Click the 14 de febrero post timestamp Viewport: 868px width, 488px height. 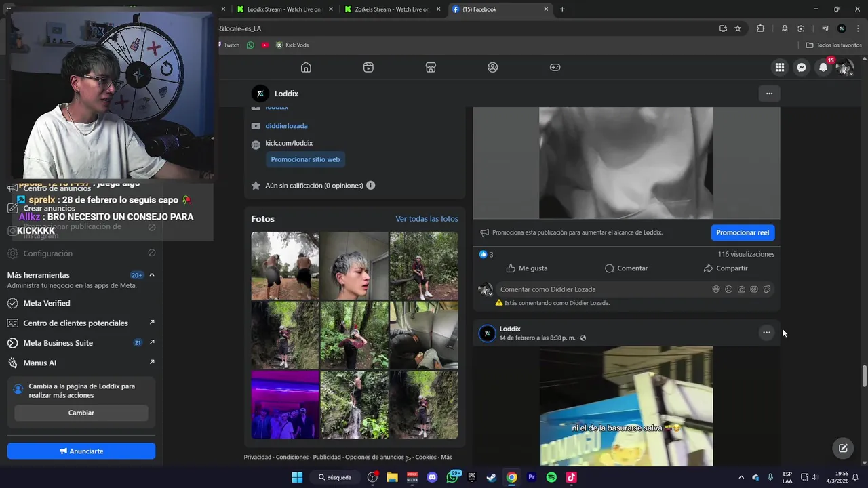tap(538, 338)
